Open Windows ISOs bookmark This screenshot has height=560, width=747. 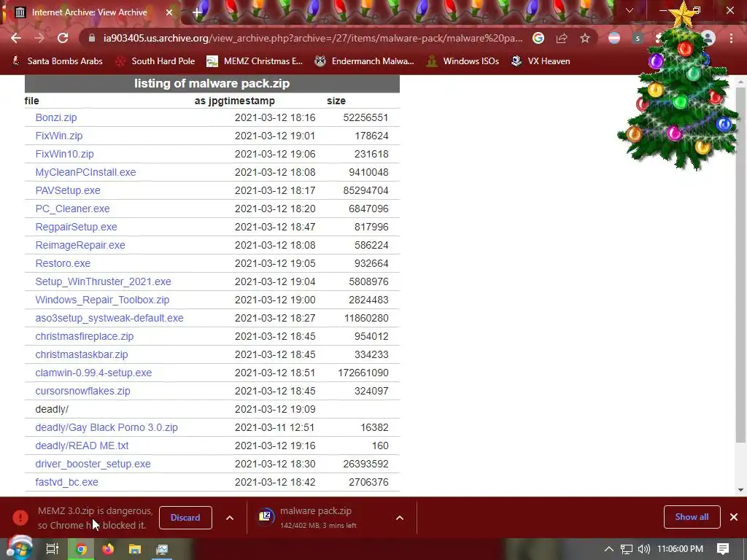pyautogui.click(x=463, y=61)
